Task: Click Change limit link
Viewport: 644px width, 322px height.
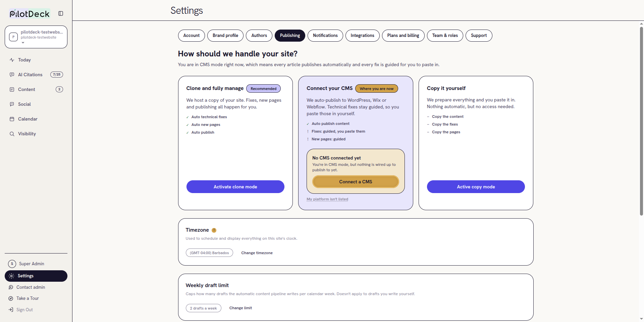Action: click(240, 308)
